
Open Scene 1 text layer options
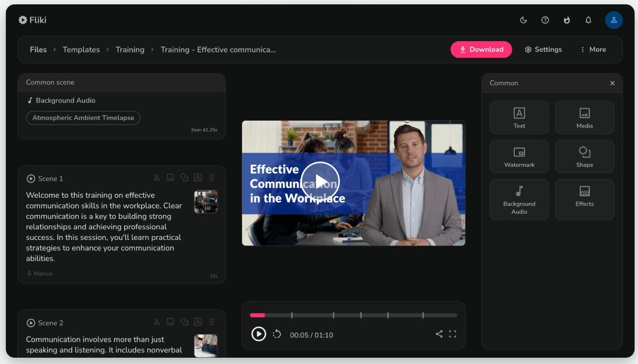[x=197, y=177]
